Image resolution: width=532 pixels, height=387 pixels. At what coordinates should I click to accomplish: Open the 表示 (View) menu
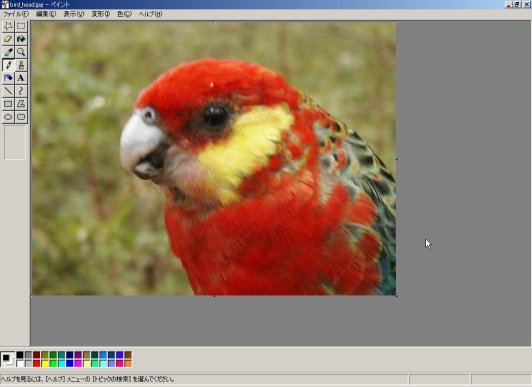[x=74, y=14]
